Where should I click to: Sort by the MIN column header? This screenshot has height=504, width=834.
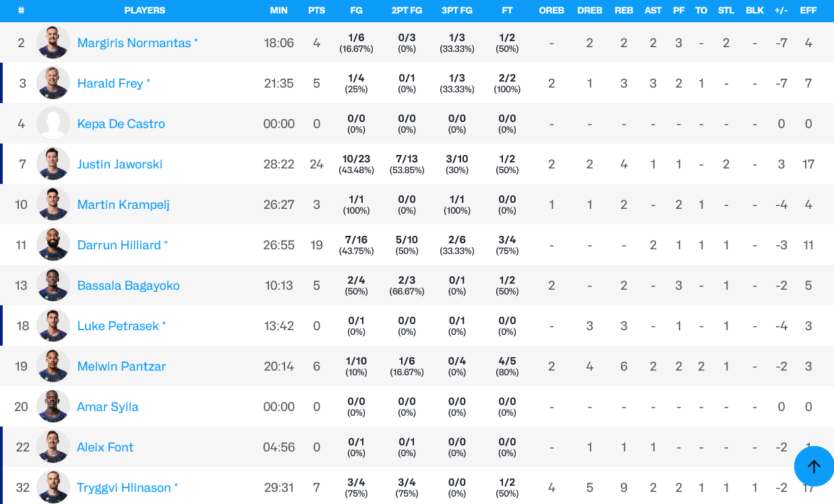click(x=278, y=11)
